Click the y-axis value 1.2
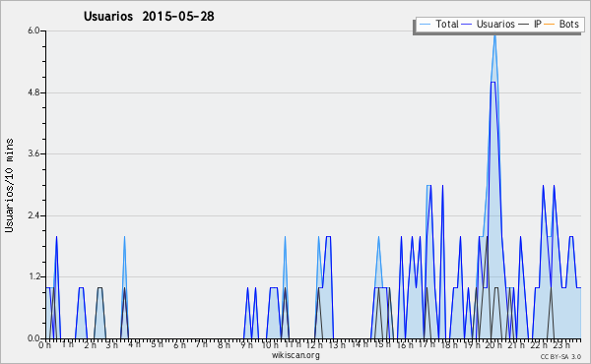 [33, 277]
